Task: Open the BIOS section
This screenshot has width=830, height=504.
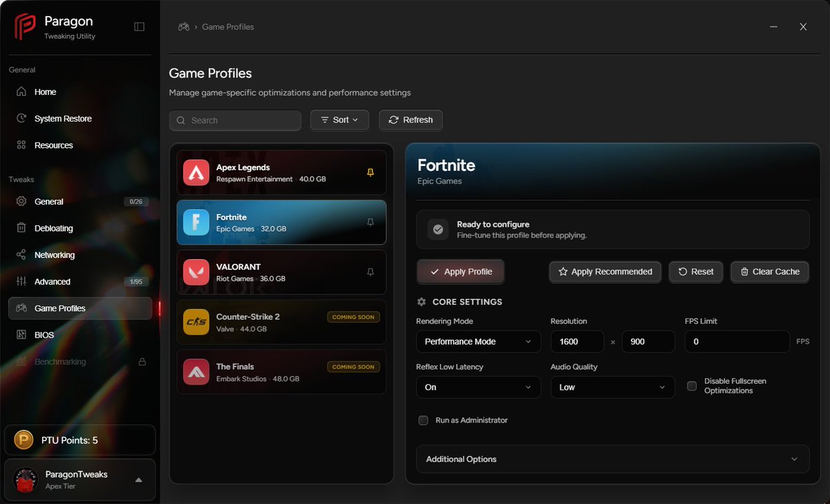Action: coord(80,335)
